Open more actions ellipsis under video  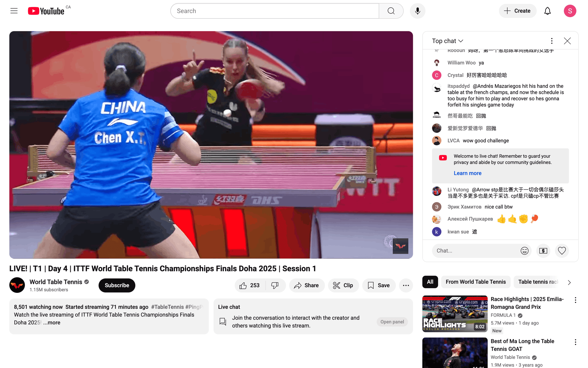click(x=406, y=286)
